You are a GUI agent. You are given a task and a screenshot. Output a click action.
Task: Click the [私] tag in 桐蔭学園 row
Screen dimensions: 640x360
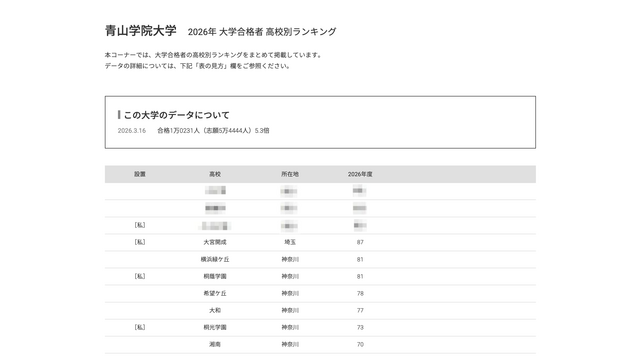pos(140,277)
